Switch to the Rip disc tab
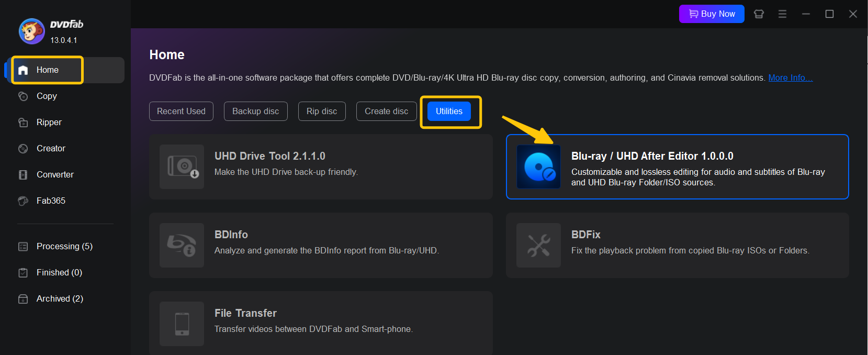 click(x=322, y=111)
